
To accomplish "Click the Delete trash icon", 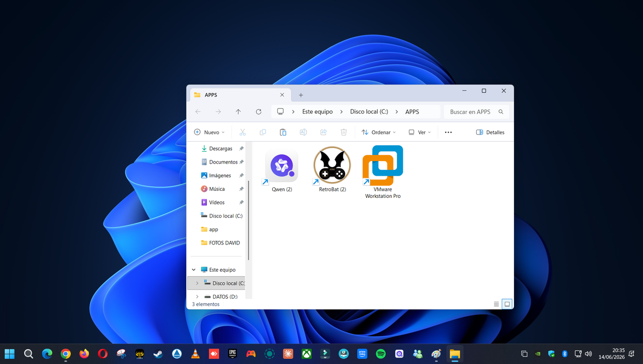I will coord(344,132).
